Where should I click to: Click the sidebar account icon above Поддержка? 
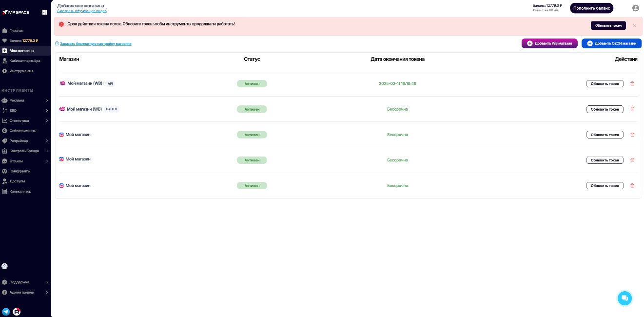(5, 266)
